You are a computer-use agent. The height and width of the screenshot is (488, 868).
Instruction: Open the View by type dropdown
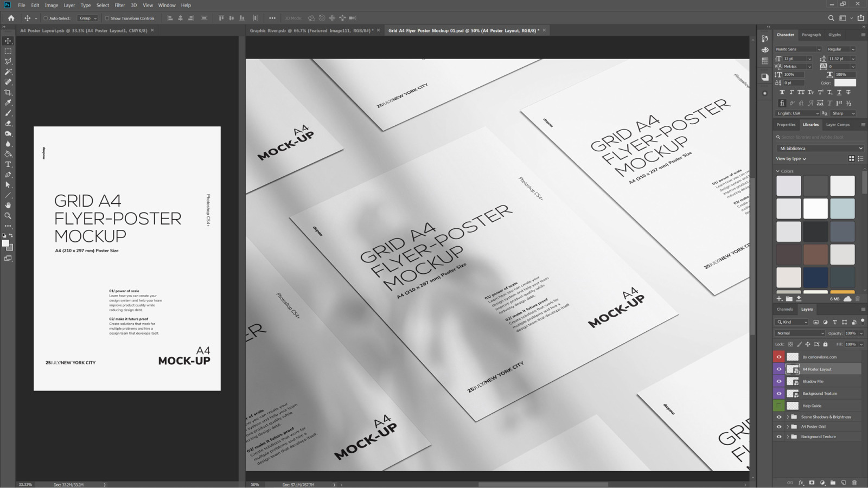click(x=791, y=159)
